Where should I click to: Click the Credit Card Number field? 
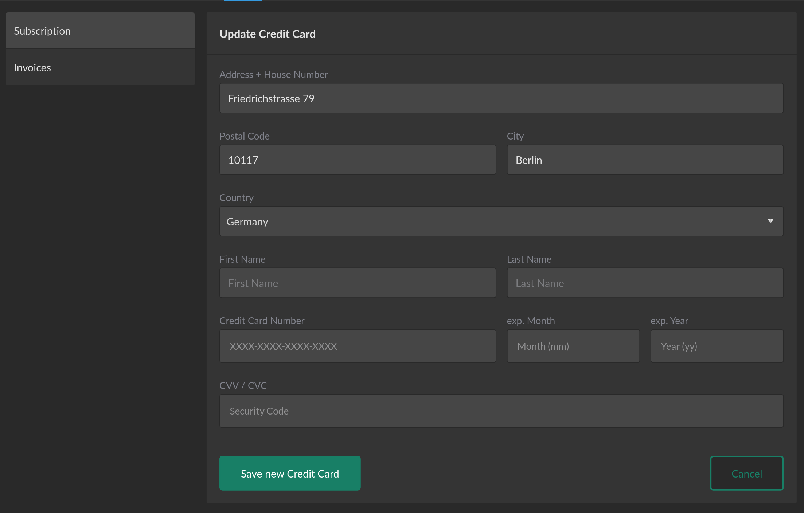pos(358,346)
